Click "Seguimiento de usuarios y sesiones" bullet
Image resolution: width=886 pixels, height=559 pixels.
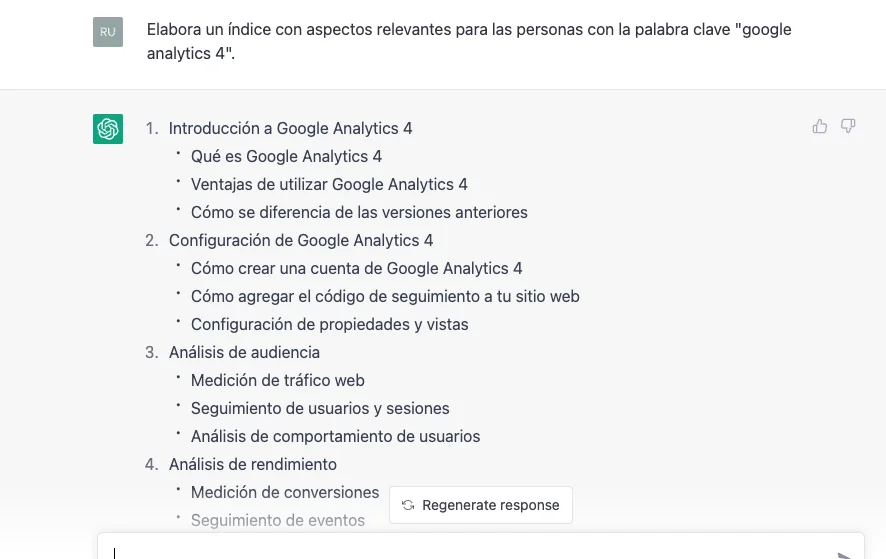pyautogui.click(x=320, y=408)
